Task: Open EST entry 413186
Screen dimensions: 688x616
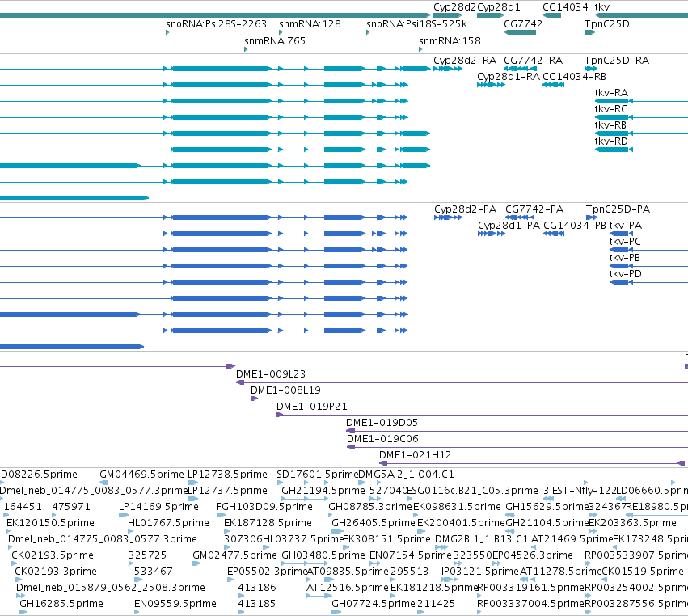Action: point(257,588)
